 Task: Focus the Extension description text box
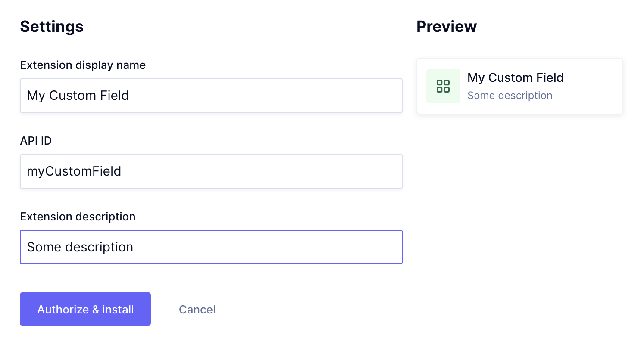[x=211, y=247]
